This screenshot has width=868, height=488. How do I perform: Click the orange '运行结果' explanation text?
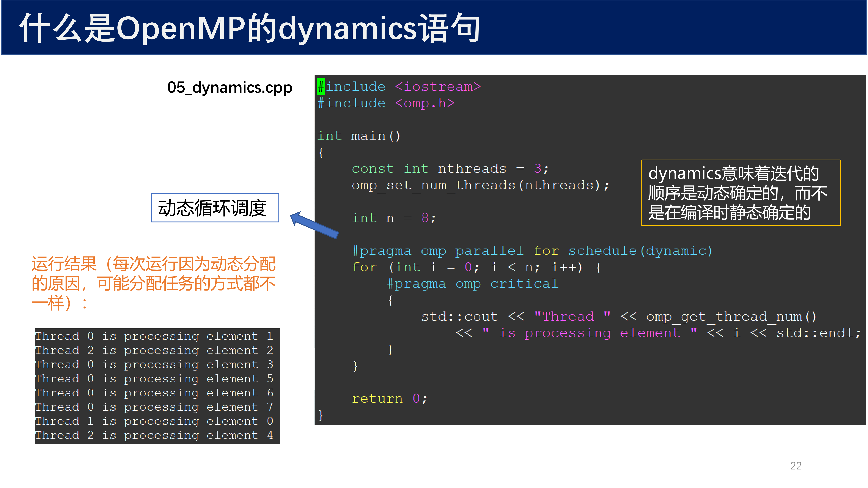tap(154, 283)
